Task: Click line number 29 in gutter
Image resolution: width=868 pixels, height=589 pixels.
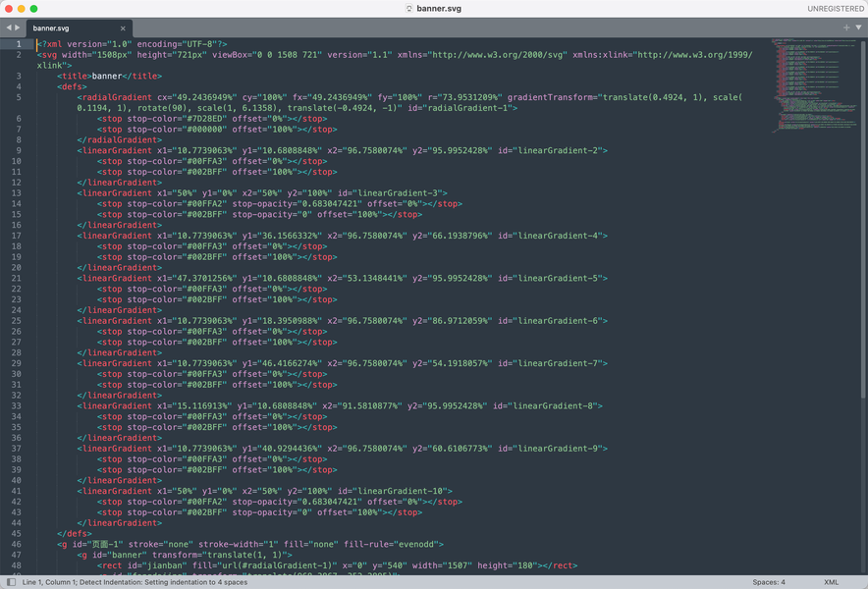Action: [x=16, y=363]
